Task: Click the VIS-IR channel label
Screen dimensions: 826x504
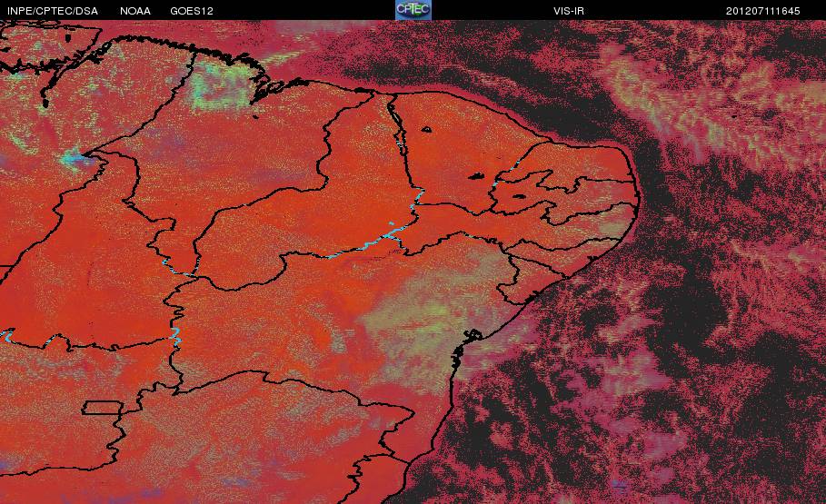Action: (569, 11)
